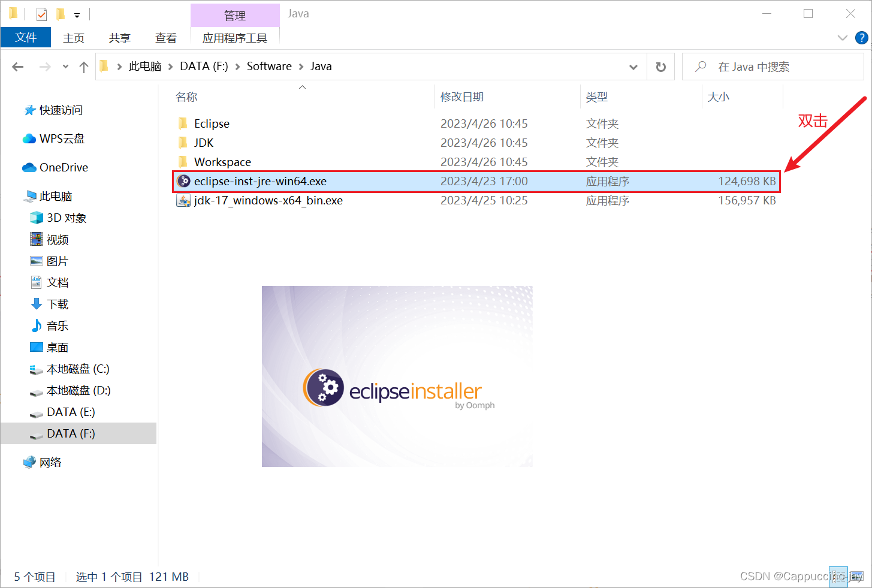This screenshot has height=588, width=872.
Task: Click the Back navigation arrow
Action: point(18,67)
